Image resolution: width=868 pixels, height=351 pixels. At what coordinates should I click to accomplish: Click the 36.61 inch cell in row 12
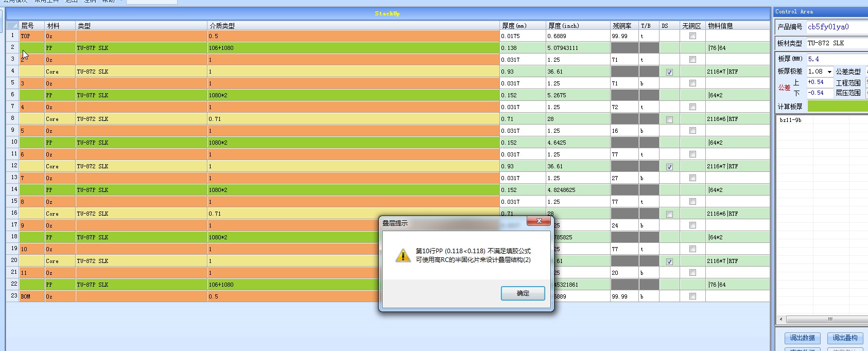click(578, 166)
